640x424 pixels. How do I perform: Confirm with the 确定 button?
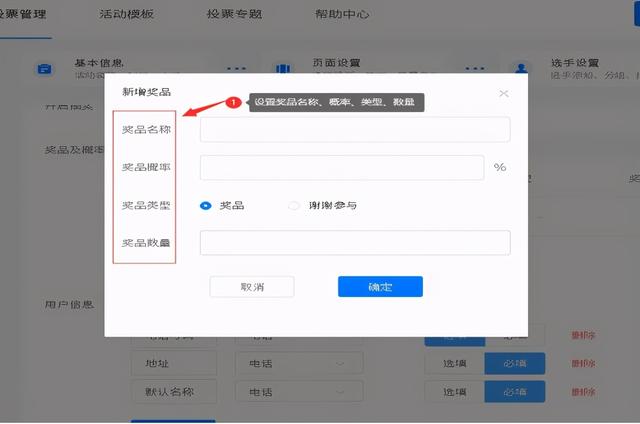click(x=380, y=286)
